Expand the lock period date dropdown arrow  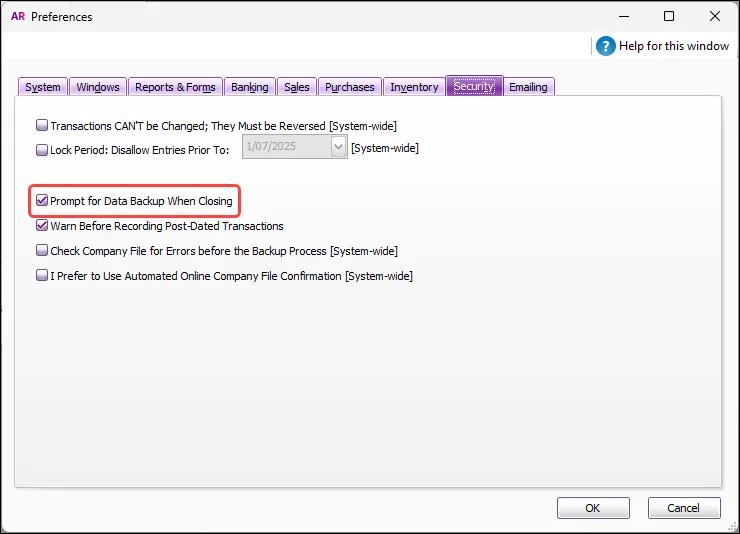[338, 146]
